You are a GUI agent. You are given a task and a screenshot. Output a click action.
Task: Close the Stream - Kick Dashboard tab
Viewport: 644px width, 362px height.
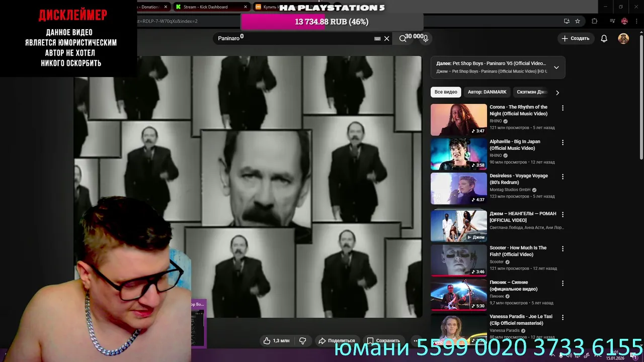(x=246, y=7)
